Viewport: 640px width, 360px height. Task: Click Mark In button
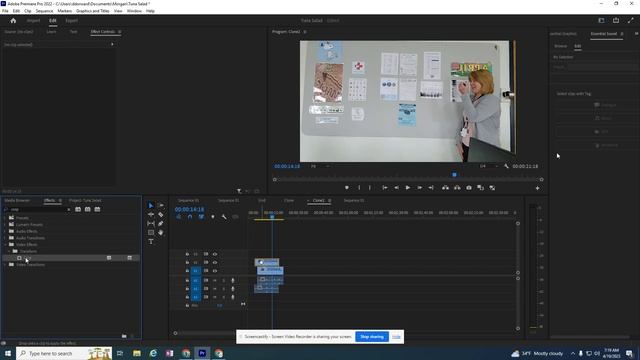coord(359,188)
